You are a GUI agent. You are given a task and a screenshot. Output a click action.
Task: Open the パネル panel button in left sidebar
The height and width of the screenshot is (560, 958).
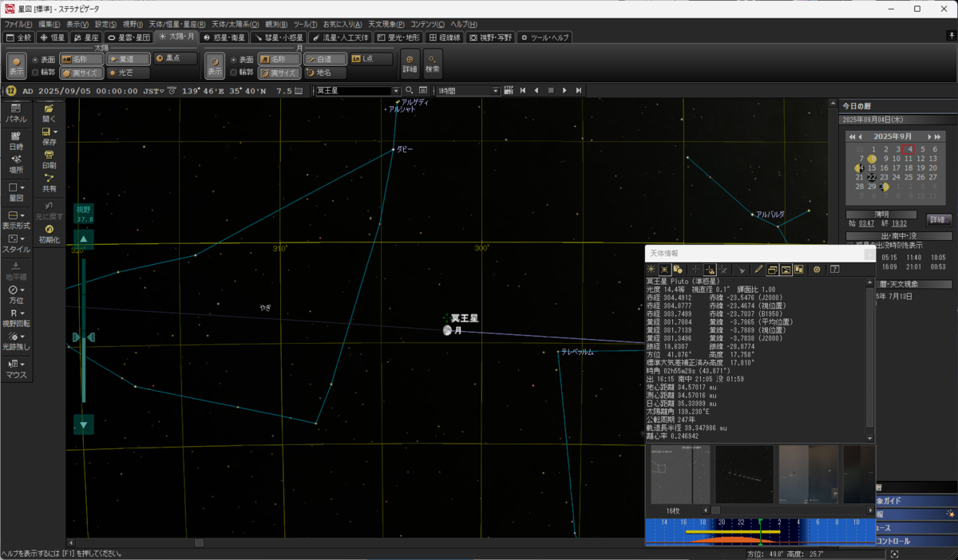coord(16,113)
